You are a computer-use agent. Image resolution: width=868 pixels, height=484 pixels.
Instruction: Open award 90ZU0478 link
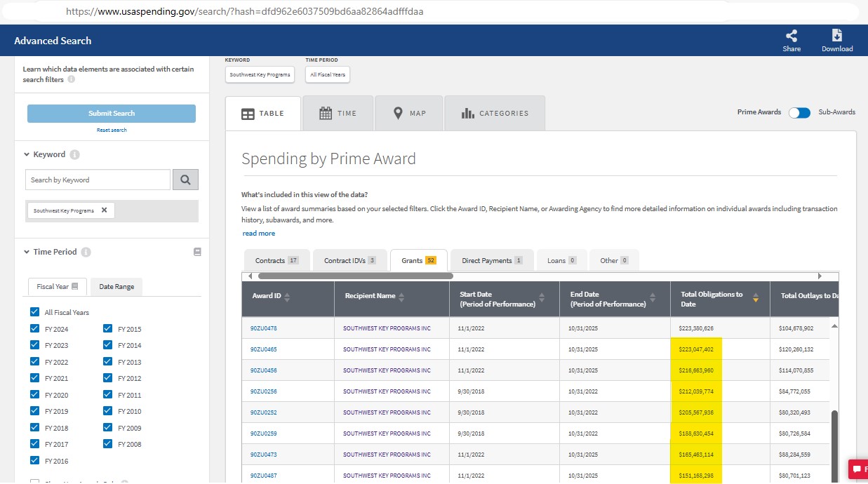point(263,328)
